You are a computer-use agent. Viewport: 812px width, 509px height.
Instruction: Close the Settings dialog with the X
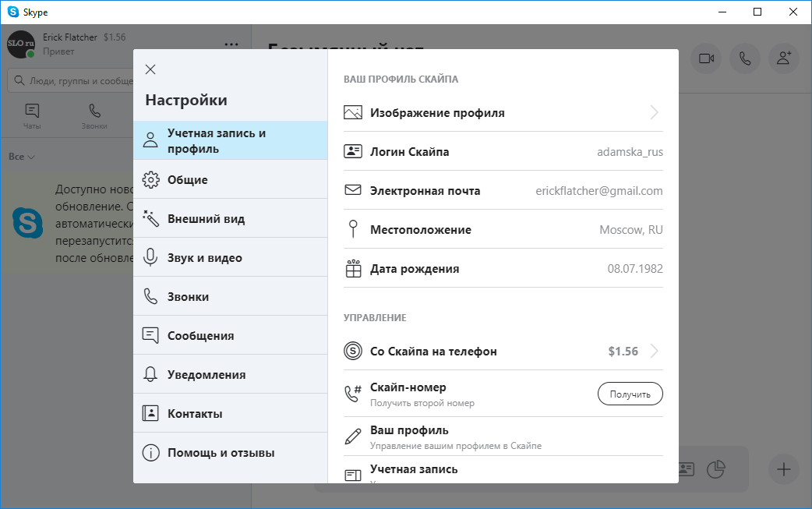[150, 69]
